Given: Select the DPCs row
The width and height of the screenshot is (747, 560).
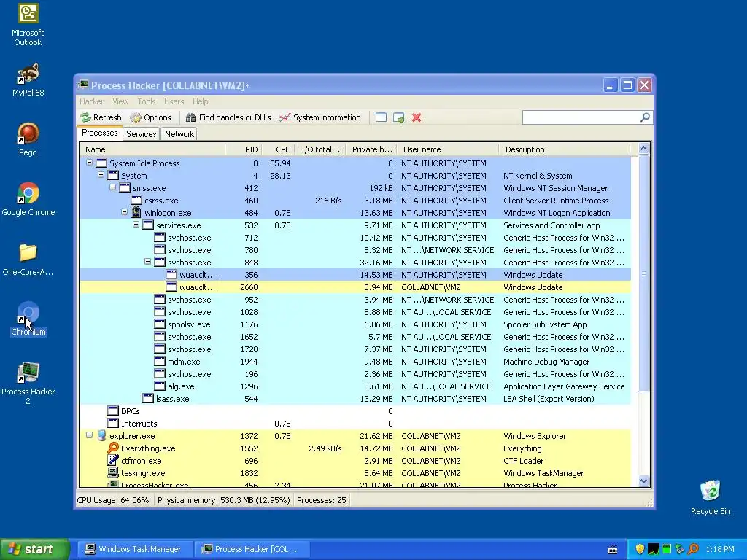Looking at the screenshot, I should tap(355, 411).
